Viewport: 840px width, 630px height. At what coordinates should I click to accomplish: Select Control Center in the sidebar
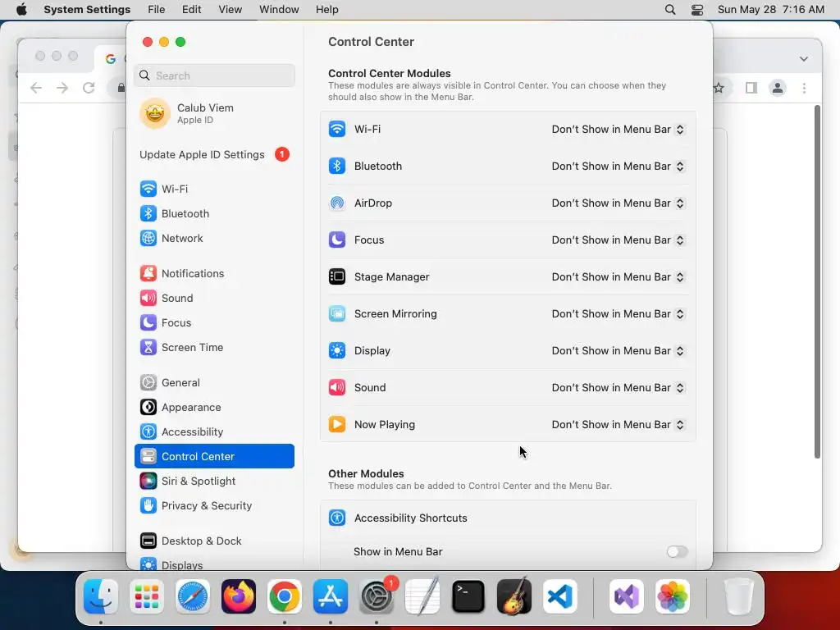point(214,456)
